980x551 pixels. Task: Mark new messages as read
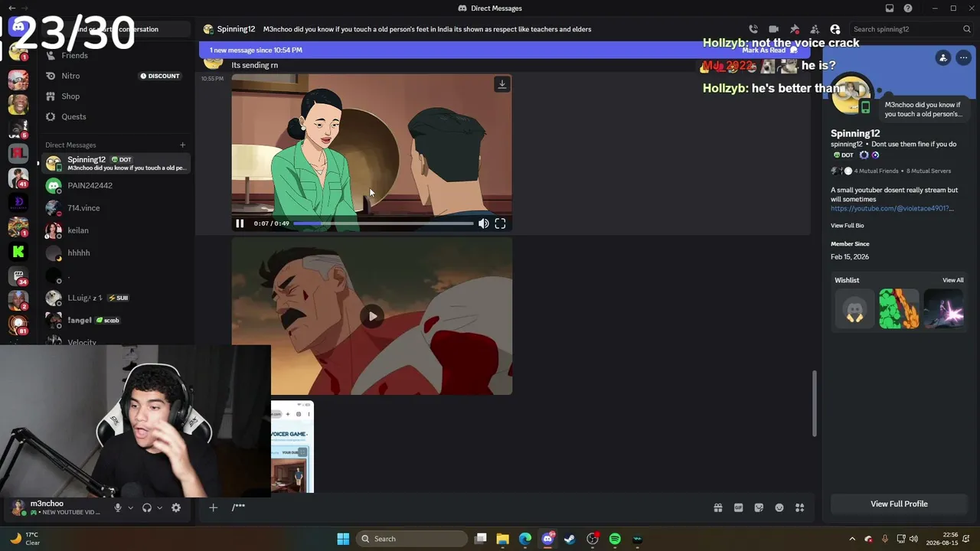(769, 50)
